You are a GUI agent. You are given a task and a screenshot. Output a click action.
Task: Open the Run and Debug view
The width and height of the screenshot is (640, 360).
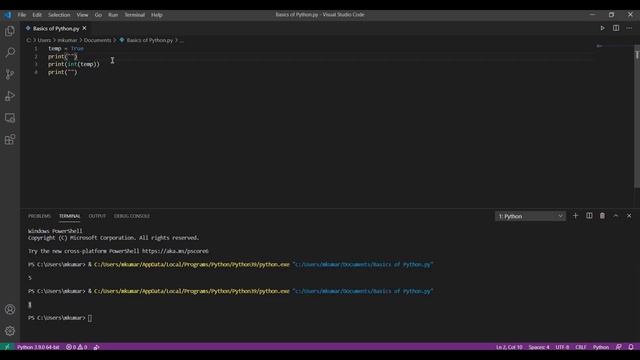click(10, 96)
